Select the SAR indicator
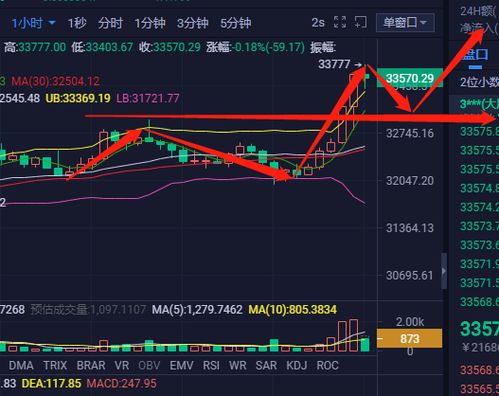Screen dimensions: 499x396 266,366
